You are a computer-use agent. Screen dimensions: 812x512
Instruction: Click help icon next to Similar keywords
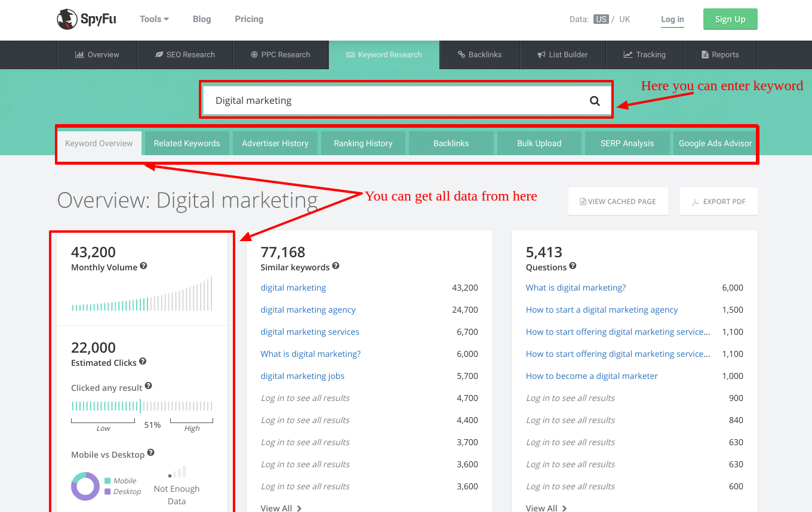[x=336, y=266]
